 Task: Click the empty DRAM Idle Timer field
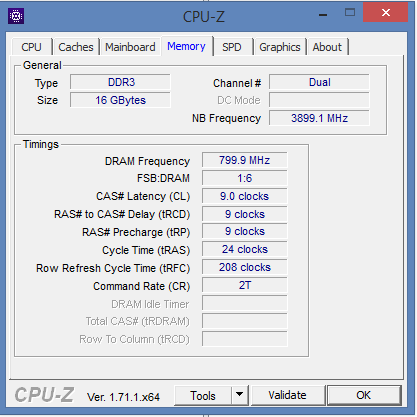[x=245, y=304]
